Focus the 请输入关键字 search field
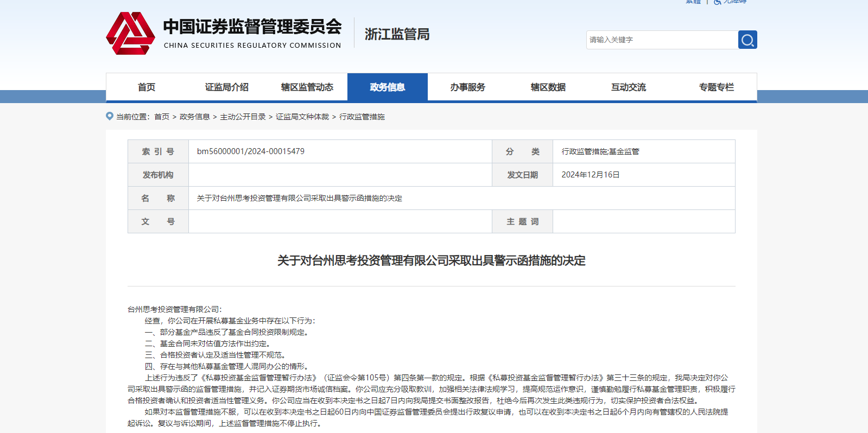 pos(661,40)
